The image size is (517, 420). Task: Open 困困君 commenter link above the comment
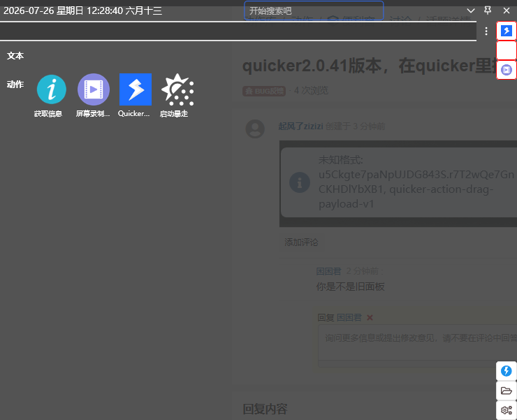point(328,271)
